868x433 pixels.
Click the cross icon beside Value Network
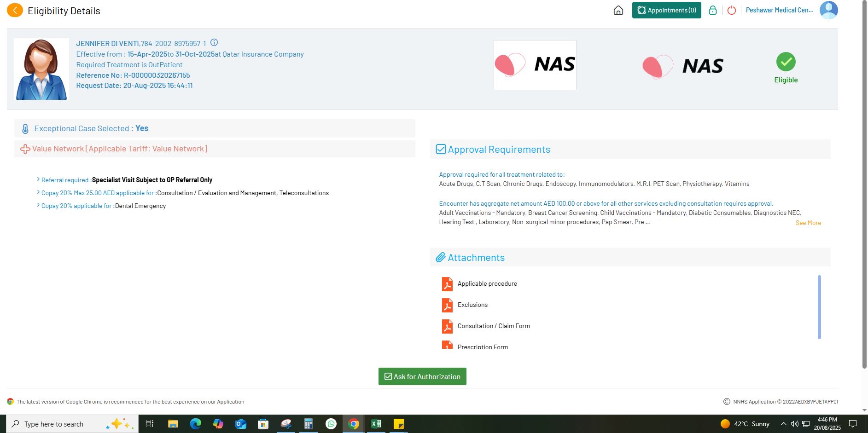tap(25, 149)
